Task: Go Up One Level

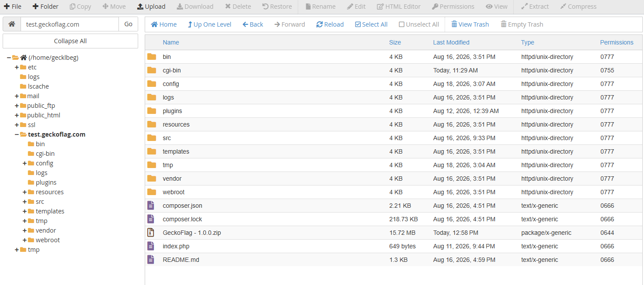Action: [209, 24]
